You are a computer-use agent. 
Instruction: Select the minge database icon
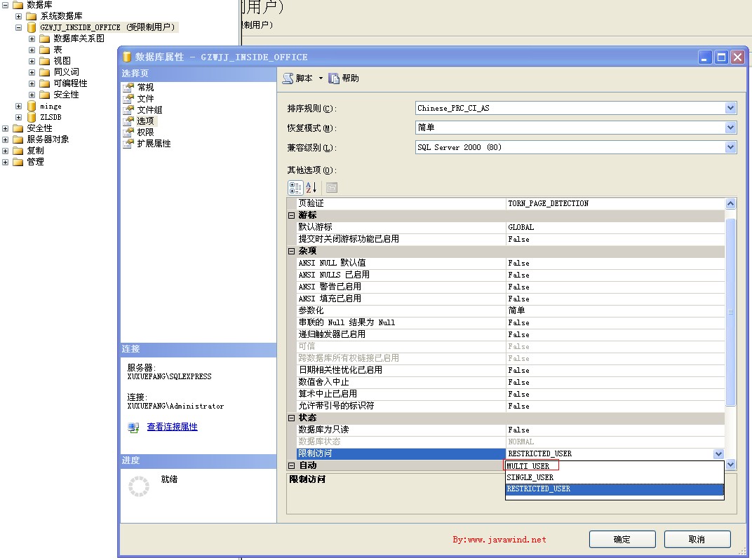coord(32,106)
